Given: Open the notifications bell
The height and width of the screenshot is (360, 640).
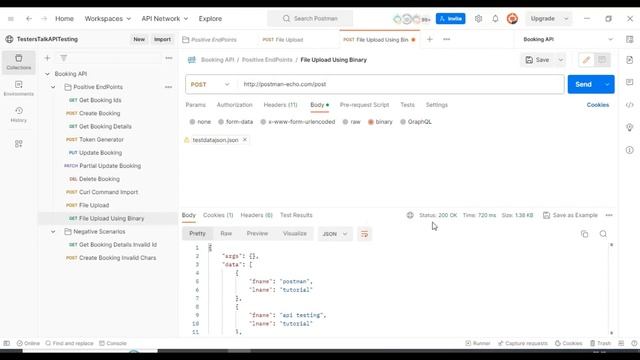Looking at the screenshot, I should tap(495, 19).
